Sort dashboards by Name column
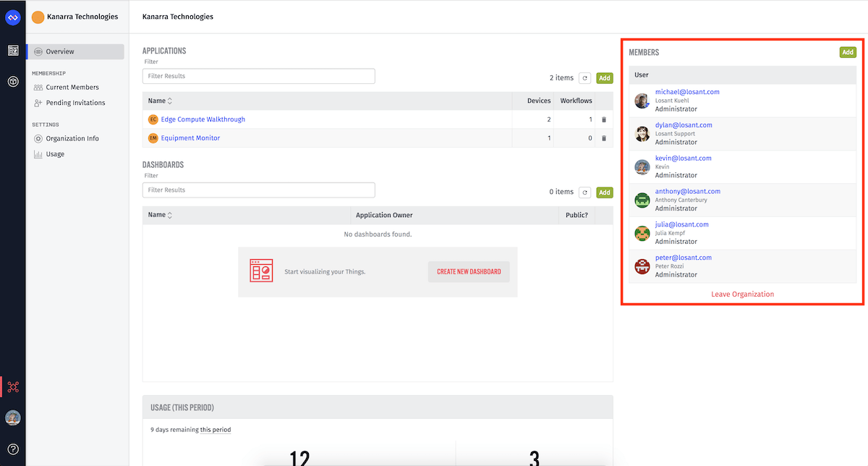This screenshot has height=466, width=868. point(161,215)
